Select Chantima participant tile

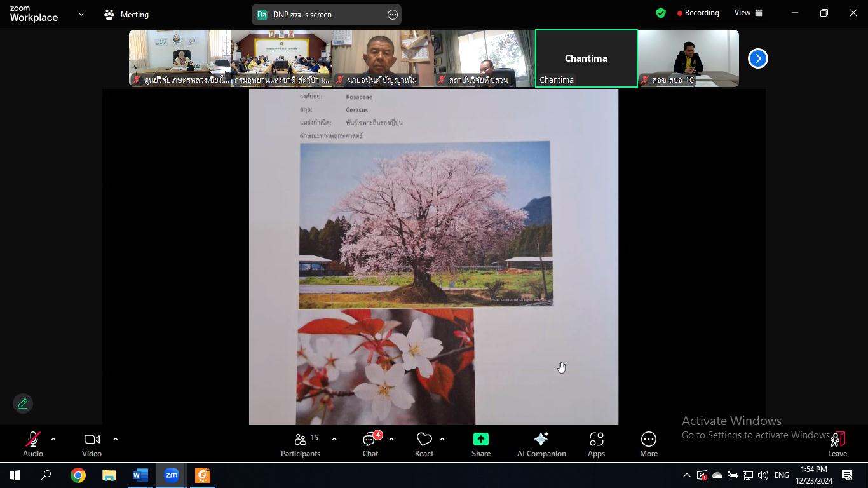[587, 58]
